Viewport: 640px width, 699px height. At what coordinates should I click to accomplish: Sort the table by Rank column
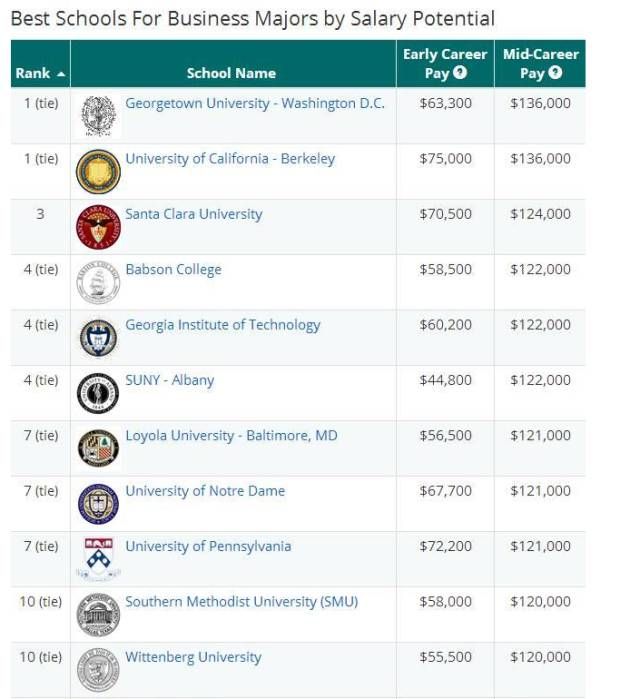[x=40, y=73]
